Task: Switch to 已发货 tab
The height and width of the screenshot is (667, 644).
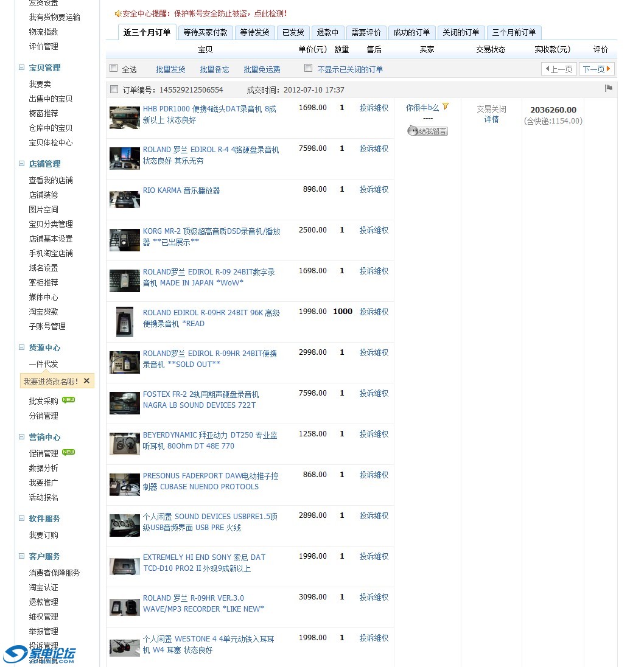Action: pyautogui.click(x=293, y=32)
